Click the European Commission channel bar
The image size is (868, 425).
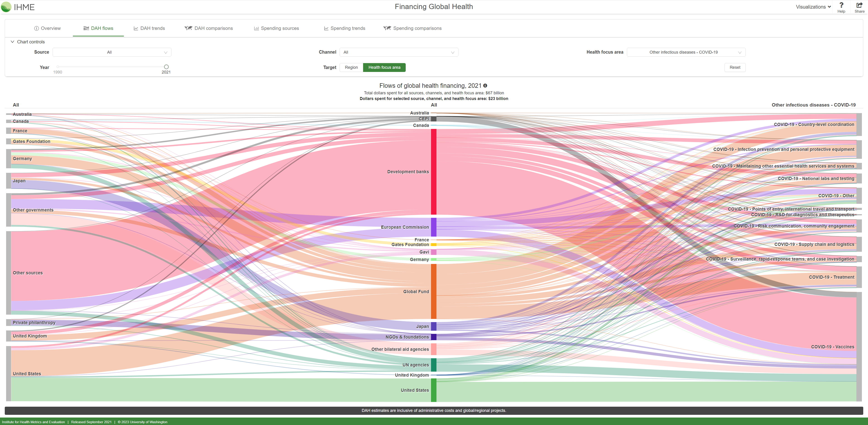[x=434, y=227]
